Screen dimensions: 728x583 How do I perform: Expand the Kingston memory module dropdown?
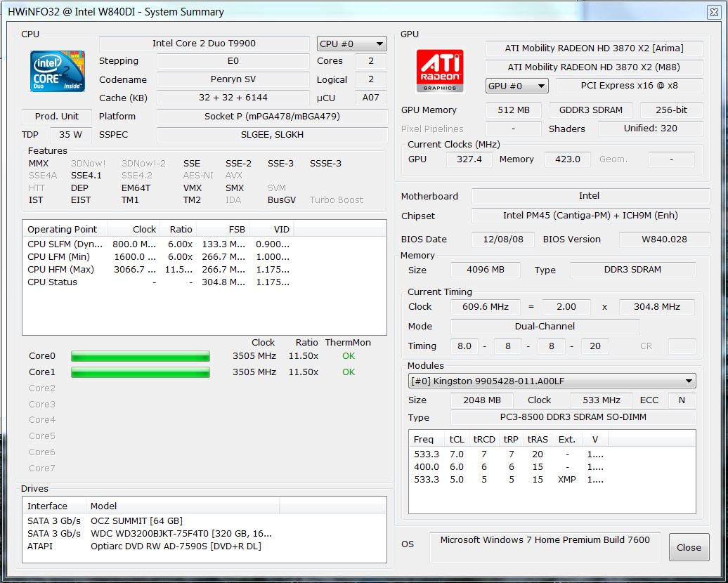tap(552, 381)
